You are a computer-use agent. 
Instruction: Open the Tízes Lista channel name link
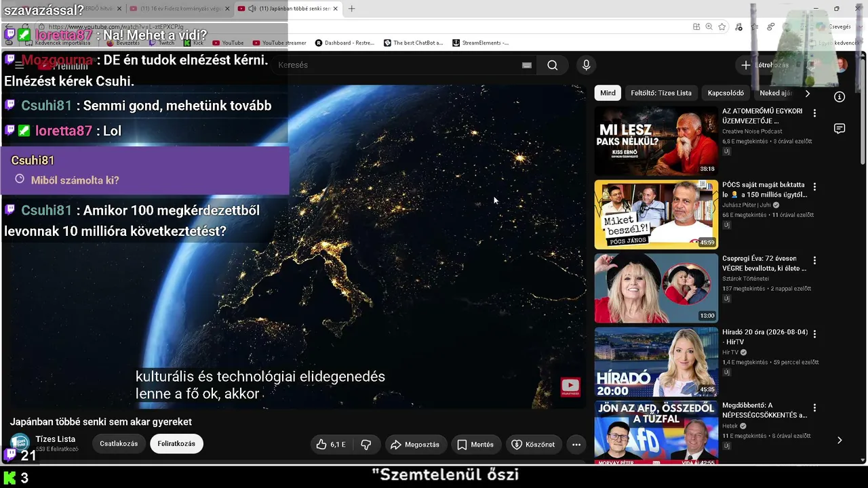click(x=56, y=439)
